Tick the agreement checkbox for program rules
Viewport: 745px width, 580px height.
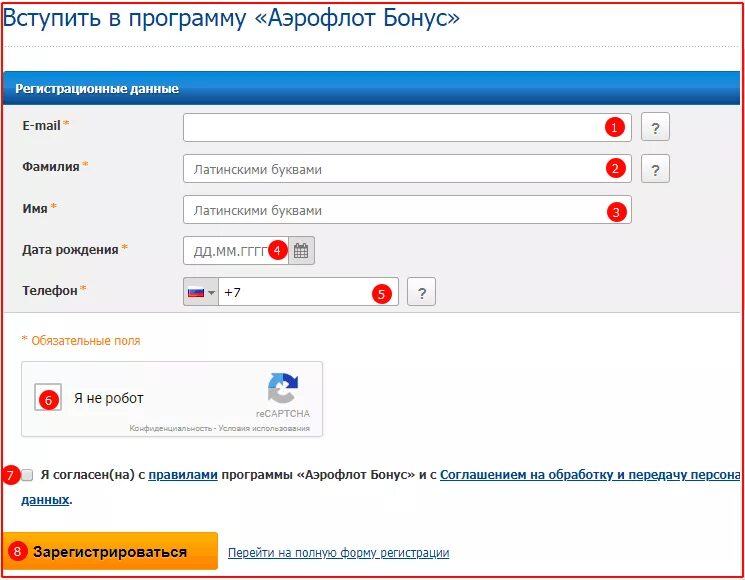point(27,475)
